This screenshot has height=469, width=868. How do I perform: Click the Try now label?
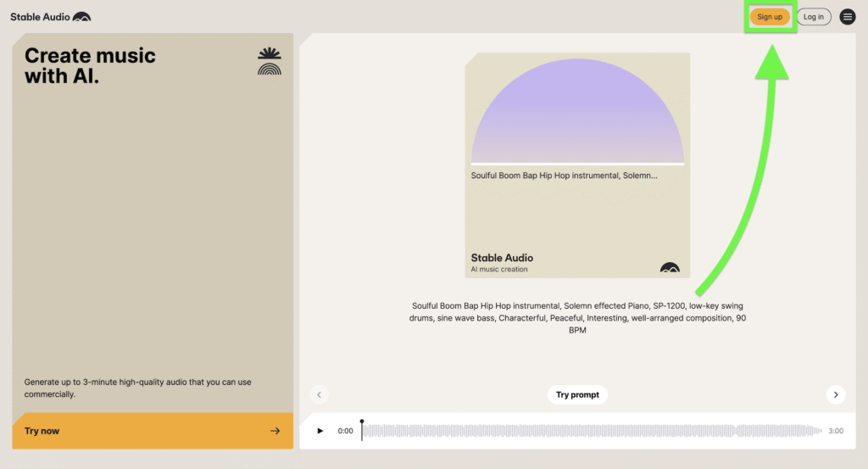[x=42, y=431]
